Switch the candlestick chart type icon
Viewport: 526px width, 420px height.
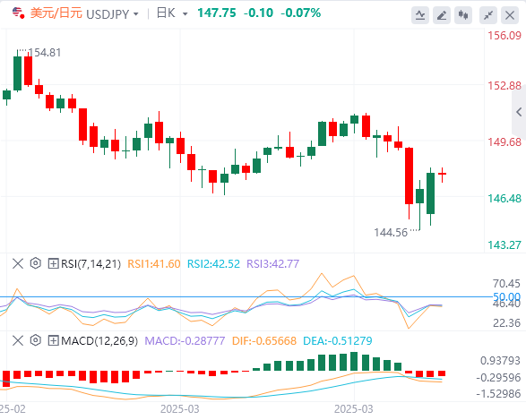coord(463,15)
